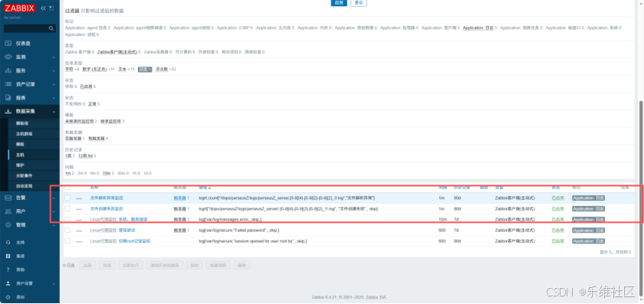Filter by 10m interval
Viewport: 644px width, 304px height.
[107, 173]
